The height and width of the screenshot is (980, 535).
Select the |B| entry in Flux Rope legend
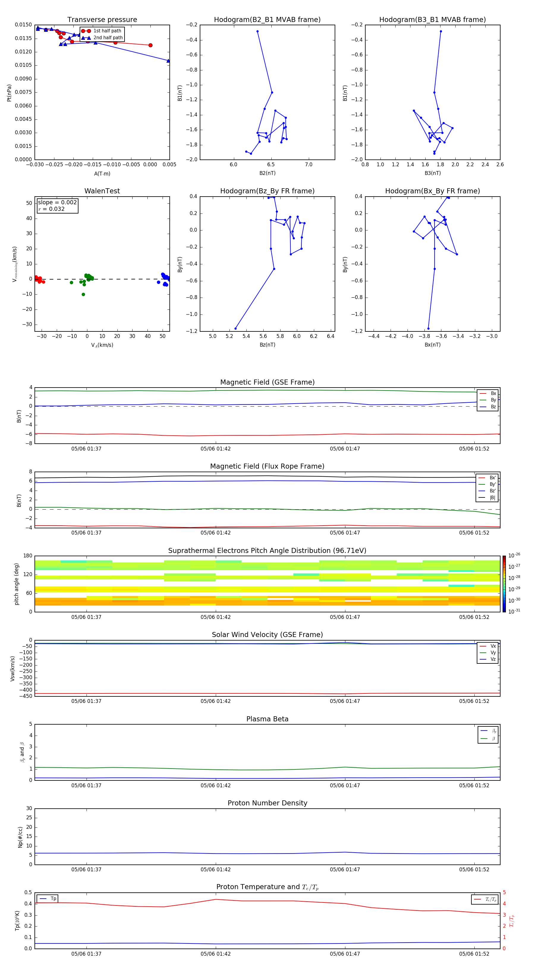click(x=487, y=498)
